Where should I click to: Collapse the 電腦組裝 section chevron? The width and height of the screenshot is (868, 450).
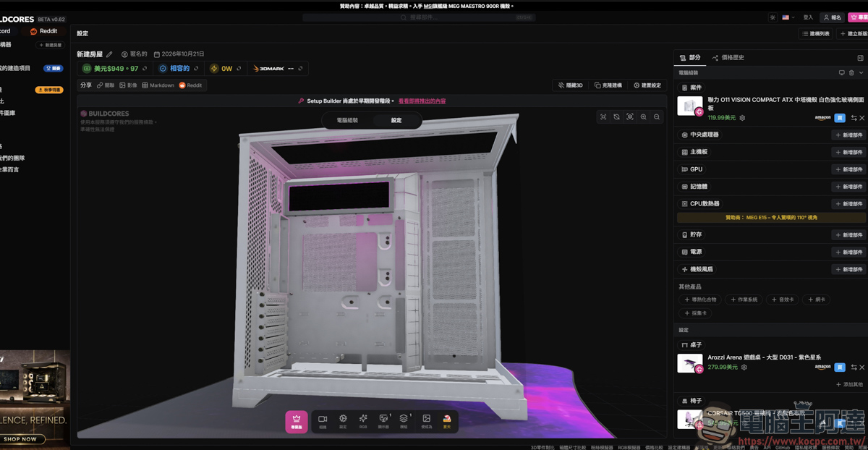tap(861, 73)
